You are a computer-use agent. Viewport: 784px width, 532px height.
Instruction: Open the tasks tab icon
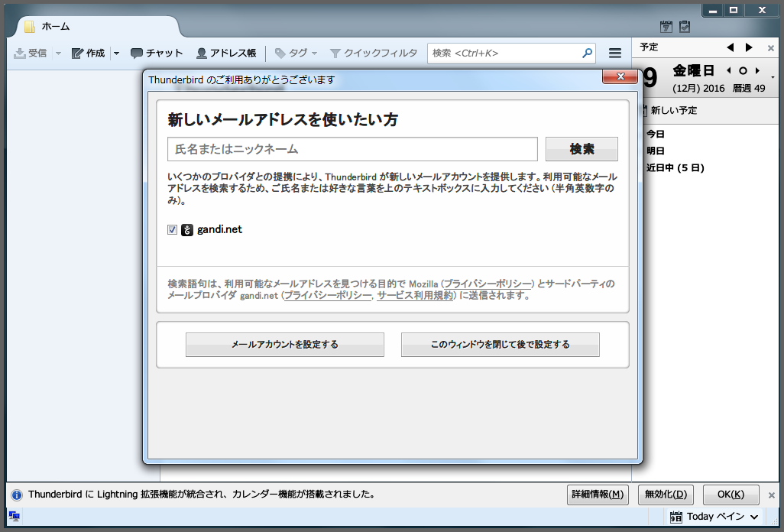(x=685, y=28)
